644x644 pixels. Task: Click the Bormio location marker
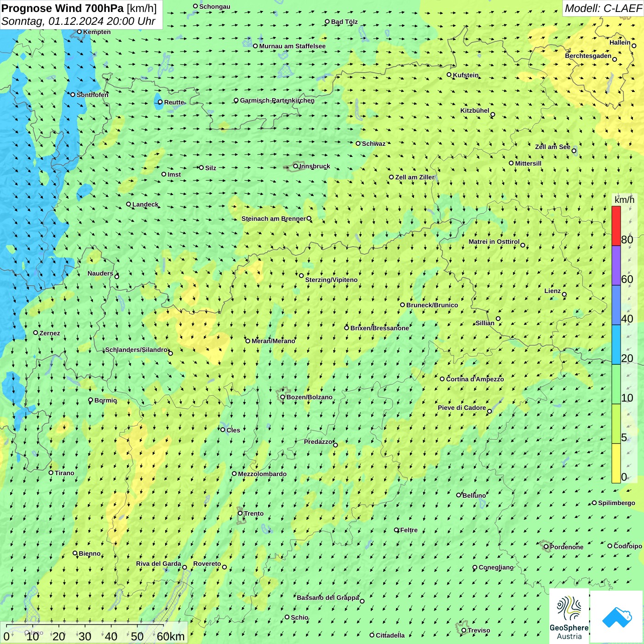click(x=91, y=400)
